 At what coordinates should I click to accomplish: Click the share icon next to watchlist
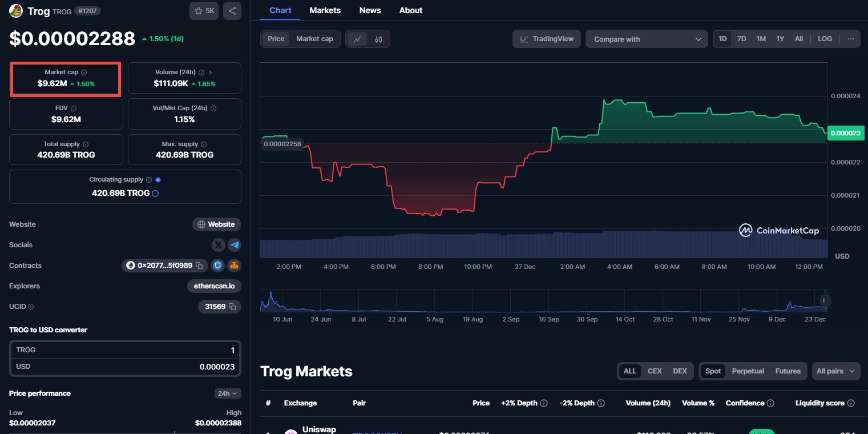232,11
